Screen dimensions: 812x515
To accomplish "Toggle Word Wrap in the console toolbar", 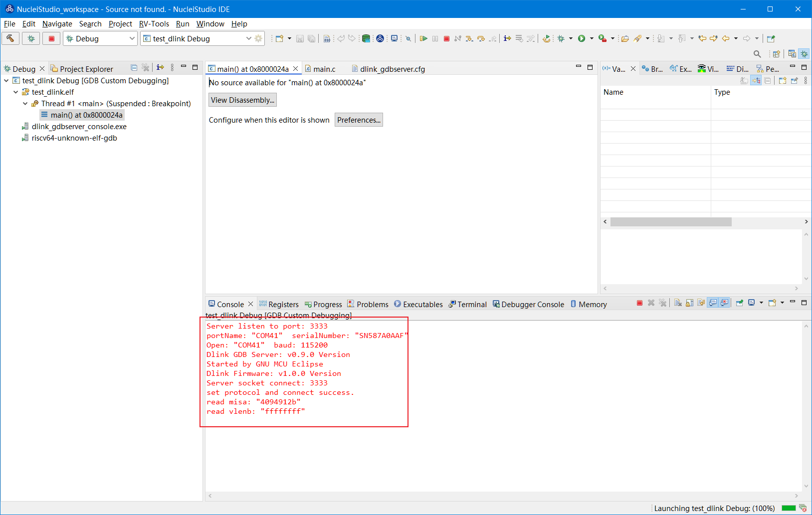I will point(701,303).
